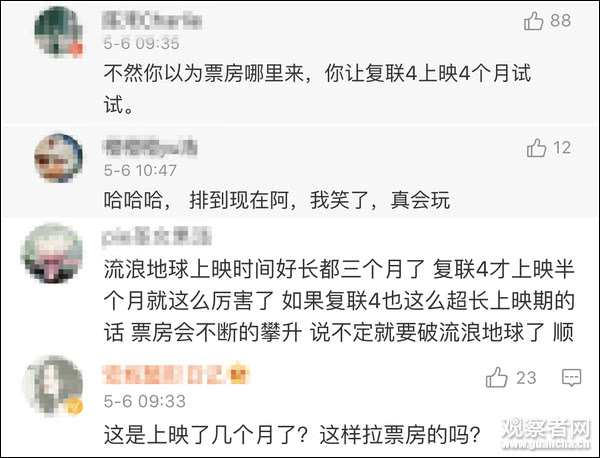Screen dimensions: 600x458
Task: Like the comment with 88 likes
Action: (534, 21)
